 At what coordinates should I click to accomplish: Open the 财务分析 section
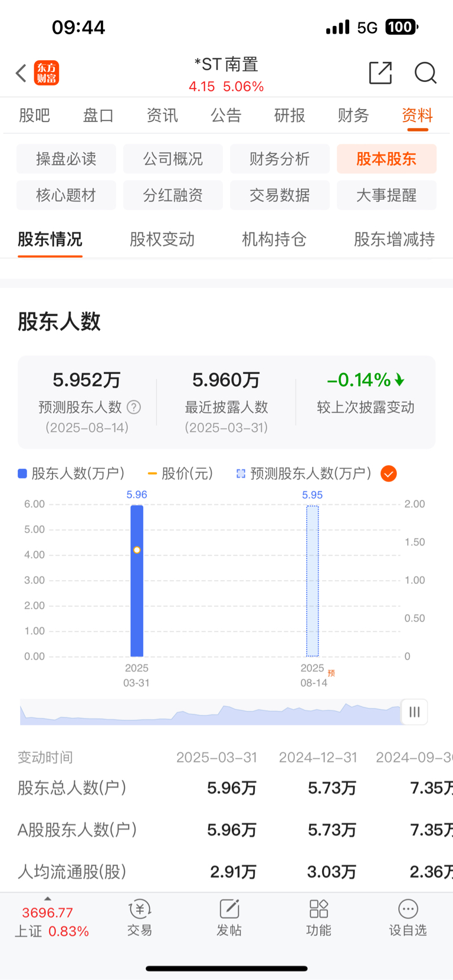click(280, 159)
